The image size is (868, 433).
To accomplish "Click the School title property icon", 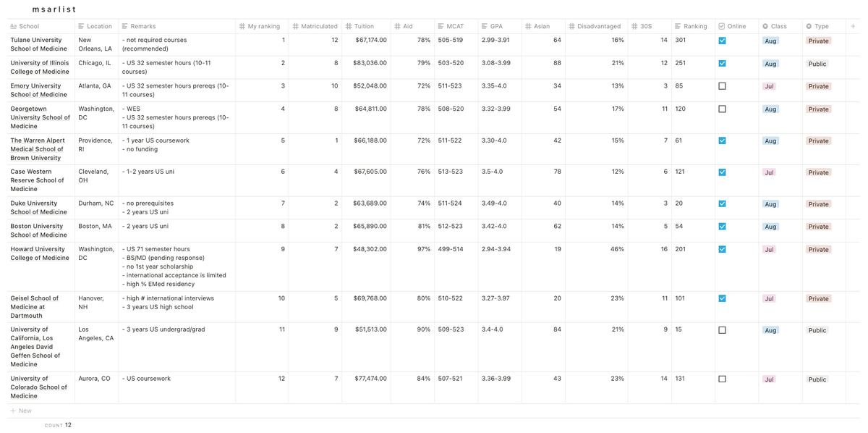I will click(x=14, y=27).
